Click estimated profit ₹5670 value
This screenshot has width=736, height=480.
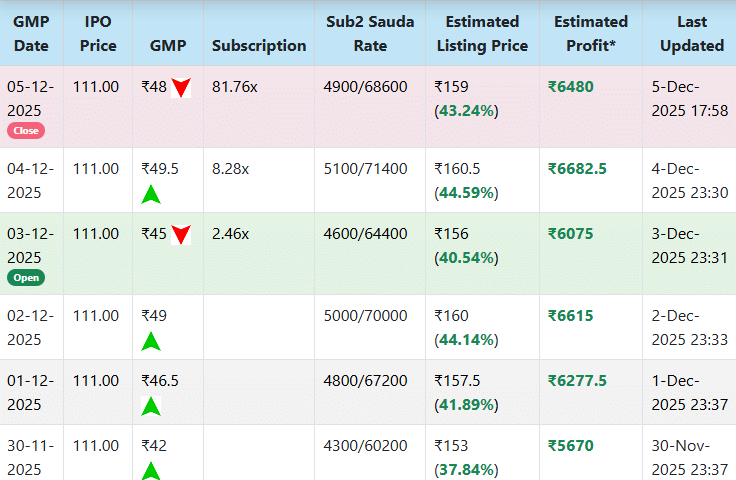pos(570,446)
